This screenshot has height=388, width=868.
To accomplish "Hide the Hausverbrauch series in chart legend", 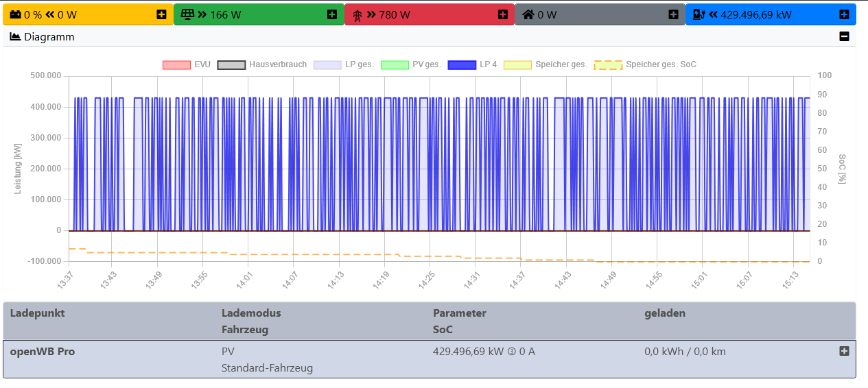I will coord(231,64).
